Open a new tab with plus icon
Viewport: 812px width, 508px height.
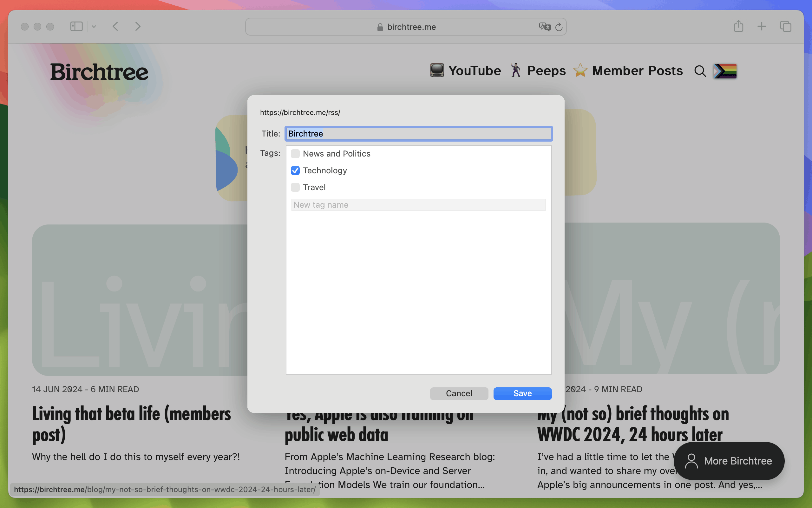(x=762, y=26)
